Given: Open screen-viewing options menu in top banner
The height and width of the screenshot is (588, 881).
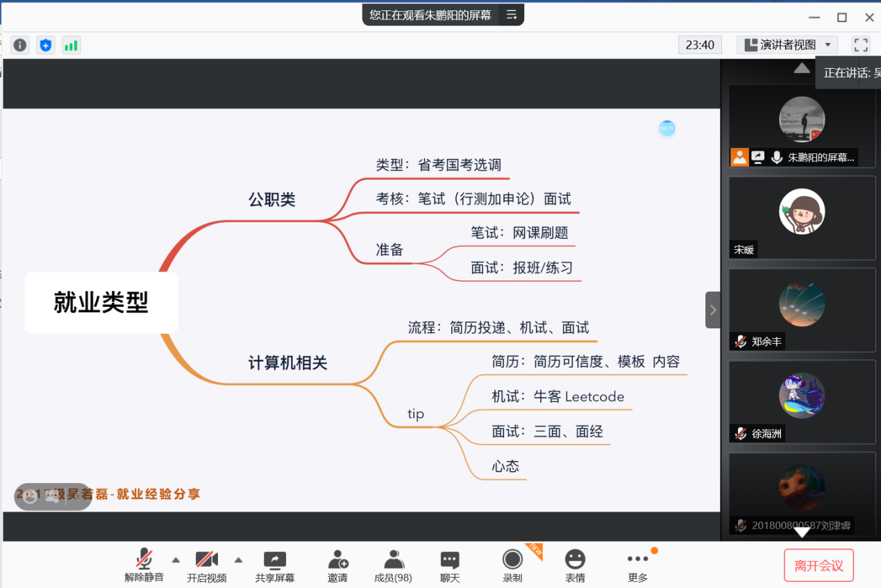Looking at the screenshot, I should click(512, 15).
